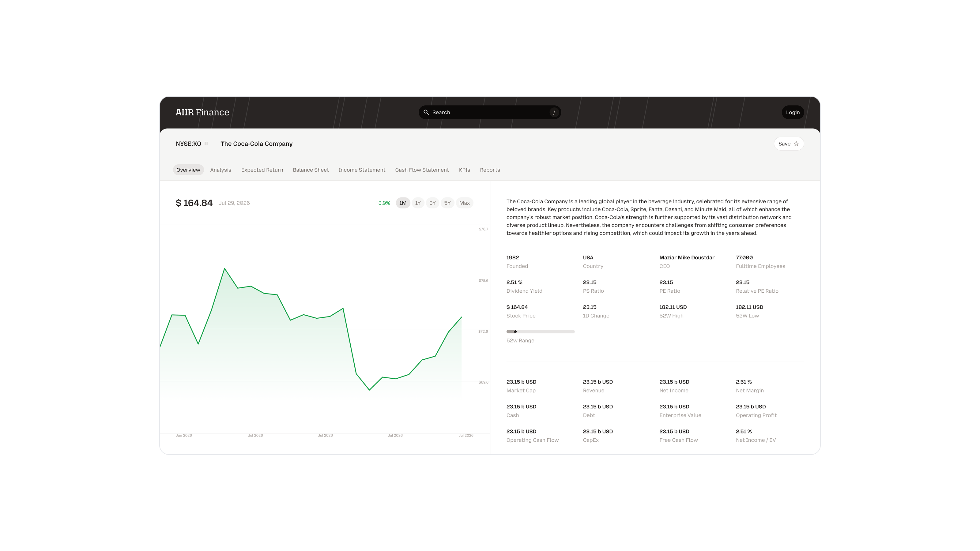Click the company description paragraph
Screen dimensions: 980x551
coord(649,217)
